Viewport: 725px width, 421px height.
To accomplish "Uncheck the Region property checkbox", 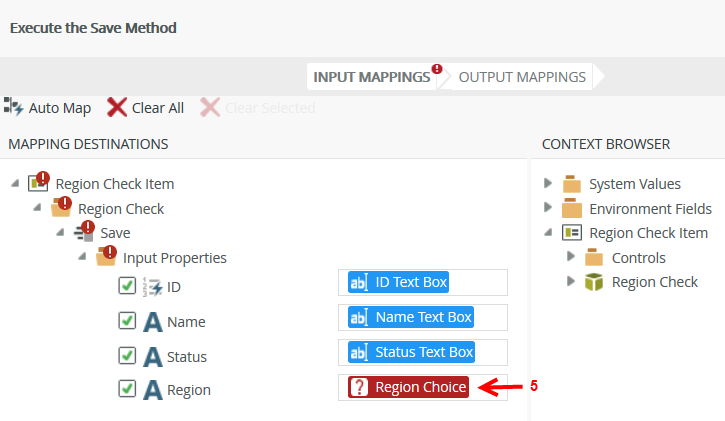I will click(127, 389).
